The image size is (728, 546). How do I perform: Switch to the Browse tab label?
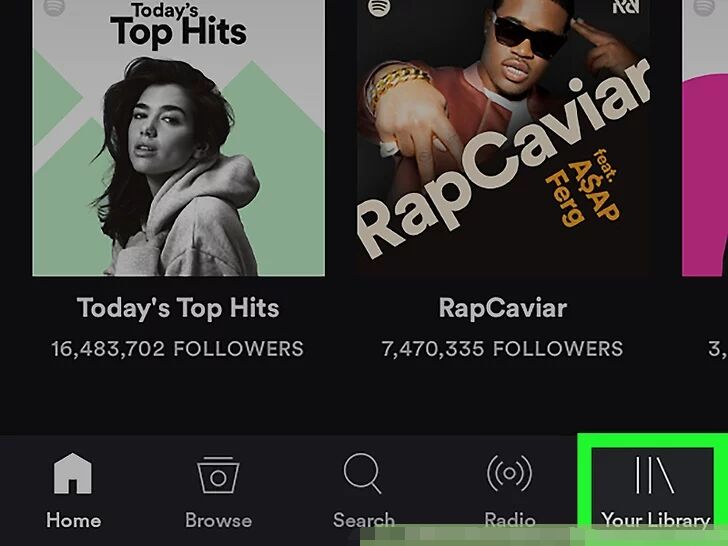coord(218,520)
